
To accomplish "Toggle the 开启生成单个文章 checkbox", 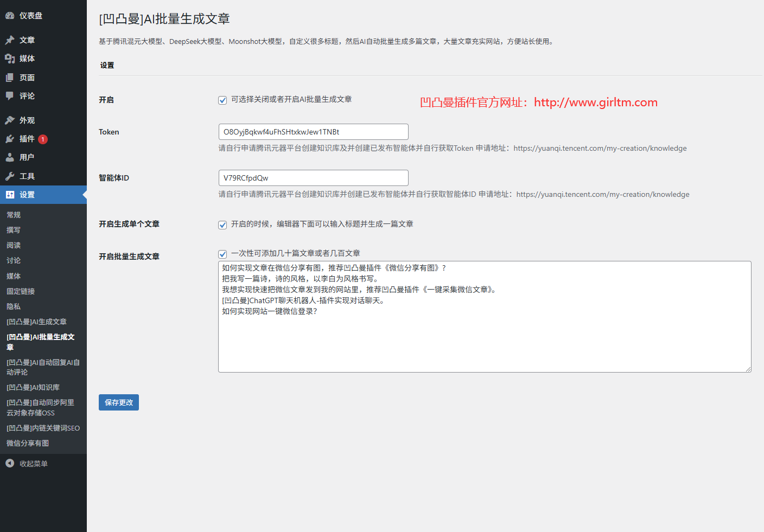I will 222,225.
